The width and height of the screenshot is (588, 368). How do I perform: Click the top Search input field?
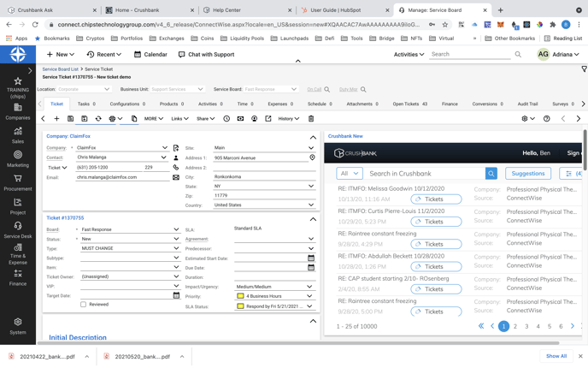tap(471, 55)
